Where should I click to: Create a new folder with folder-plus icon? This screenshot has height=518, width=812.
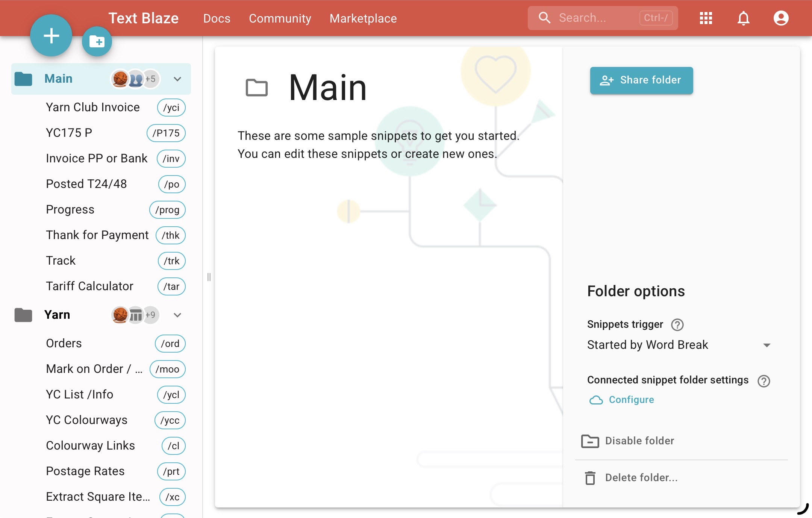coord(97,41)
